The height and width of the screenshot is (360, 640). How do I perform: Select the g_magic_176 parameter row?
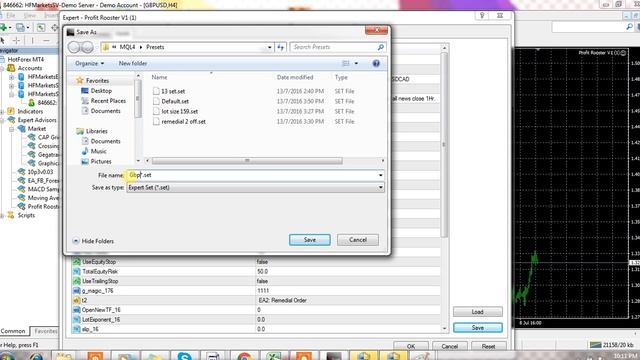coord(256,291)
